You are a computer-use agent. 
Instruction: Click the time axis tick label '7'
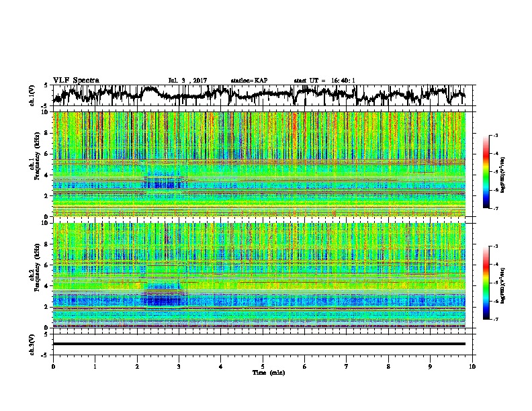(x=347, y=367)
